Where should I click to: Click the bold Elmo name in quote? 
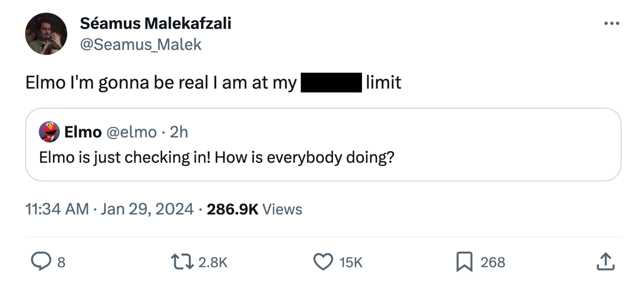click(x=83, y=132)
